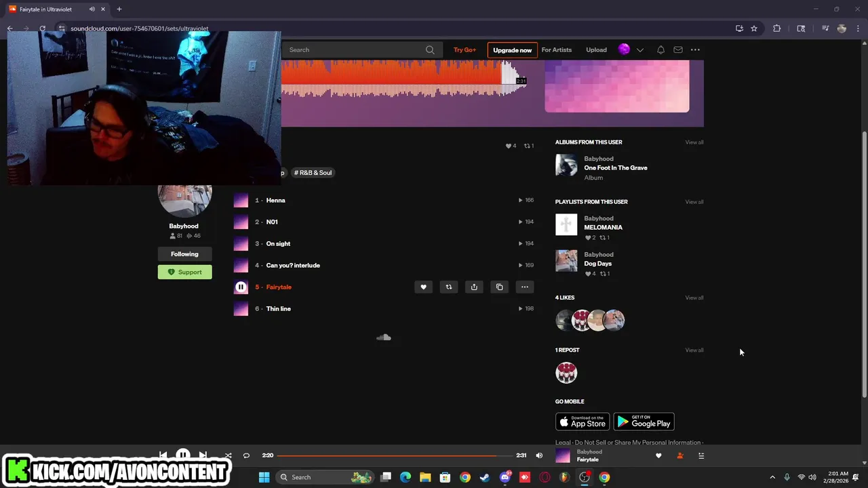Click the Upgrade now button
Image resolution: width=868 pixels, height=488 pixels.
(x=512, y=50)
